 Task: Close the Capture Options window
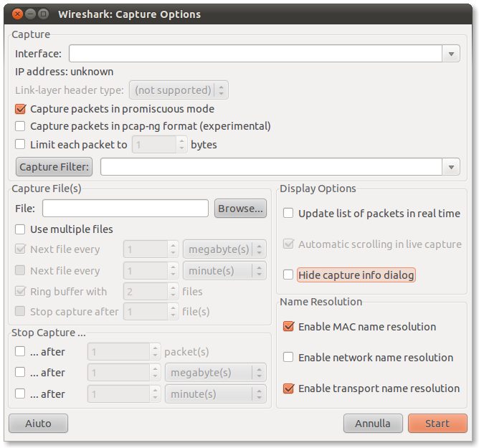(17, 14)
